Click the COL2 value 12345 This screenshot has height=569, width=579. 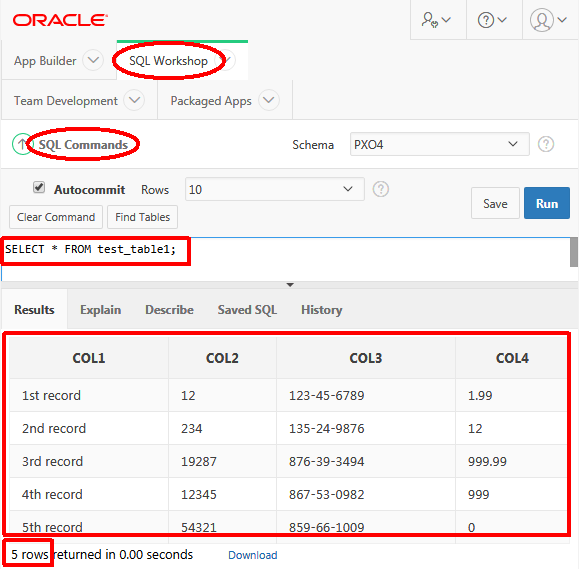click(199, 494)
